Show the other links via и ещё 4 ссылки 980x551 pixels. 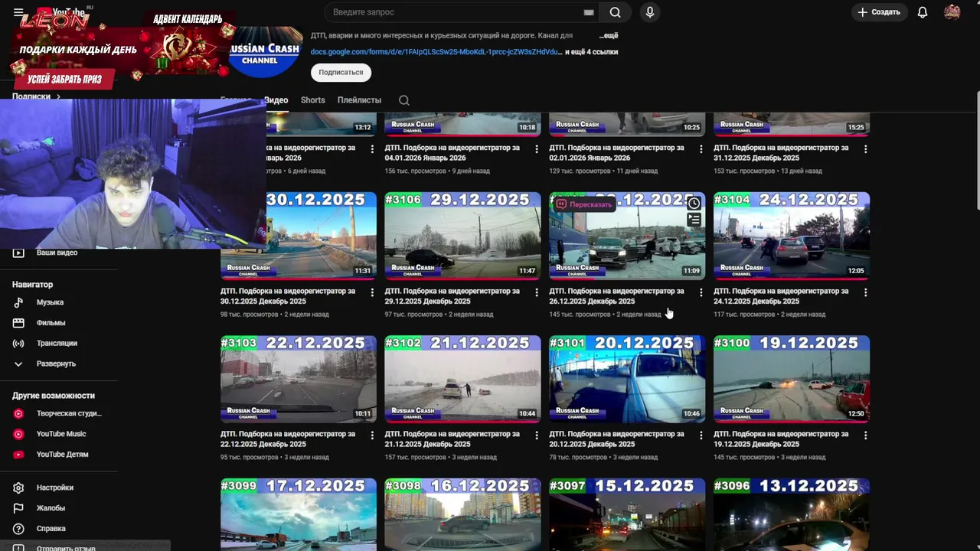591,52
